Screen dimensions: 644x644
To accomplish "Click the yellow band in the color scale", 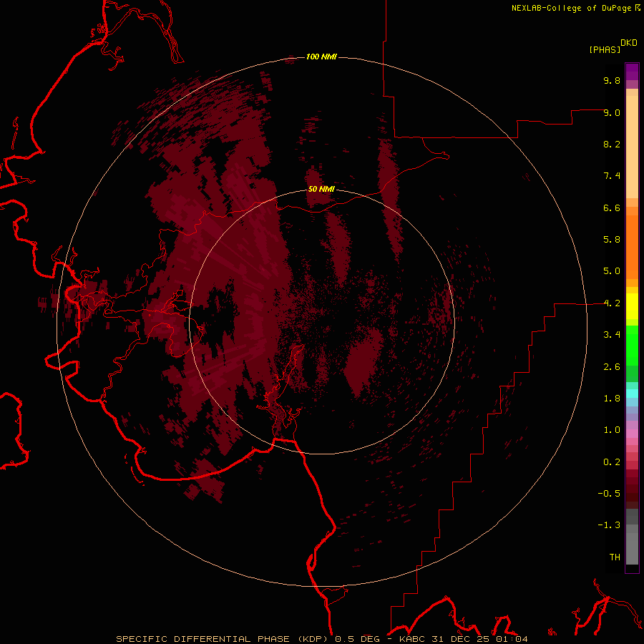I will pyautogui.click(x=632, y=306).
